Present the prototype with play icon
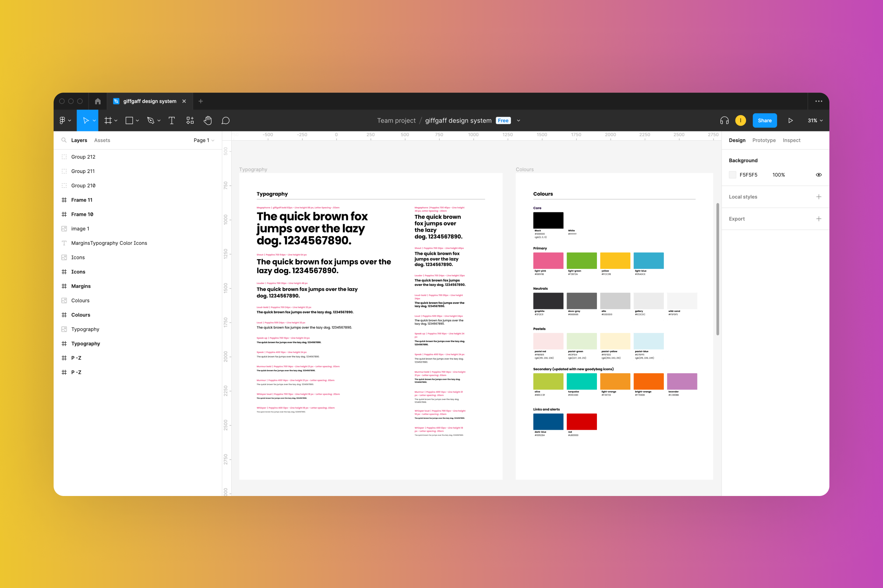Image resolution: width=883 pixels, height=588 pixels. tap(790, 120)
